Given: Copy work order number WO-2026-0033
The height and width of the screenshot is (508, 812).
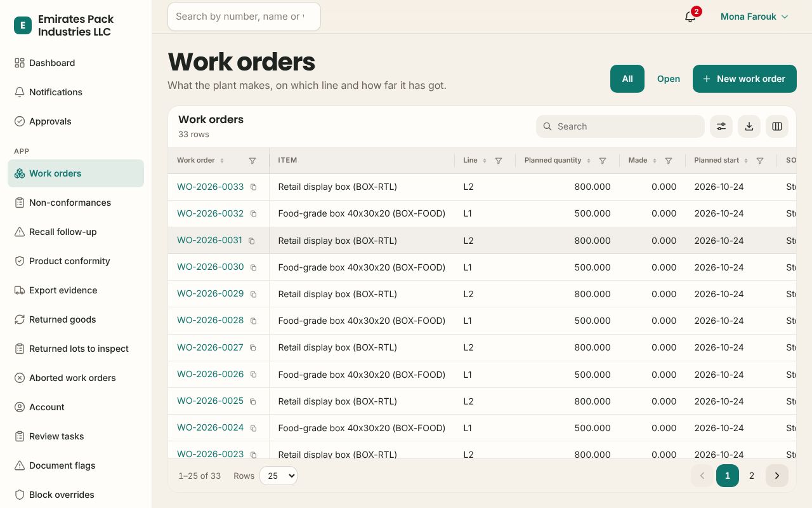Looking at the screenshot, I should pos(254,187).
